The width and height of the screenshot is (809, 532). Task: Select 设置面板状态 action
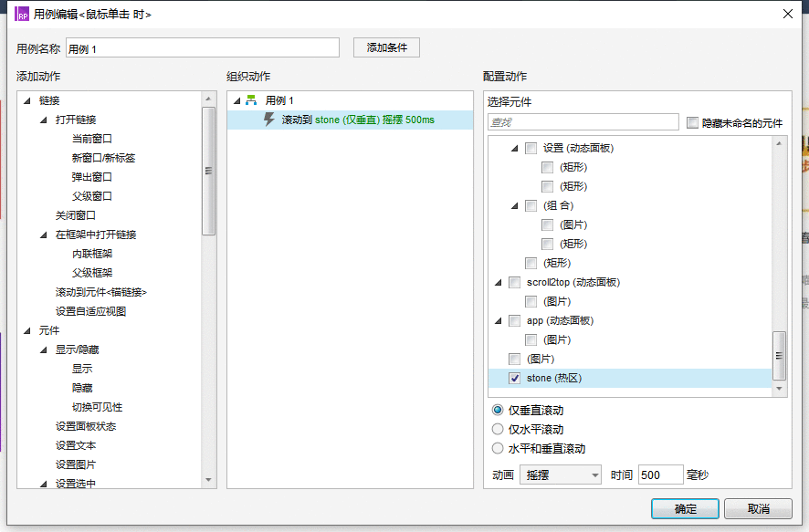pyautogui.click(x=86, y=426)
